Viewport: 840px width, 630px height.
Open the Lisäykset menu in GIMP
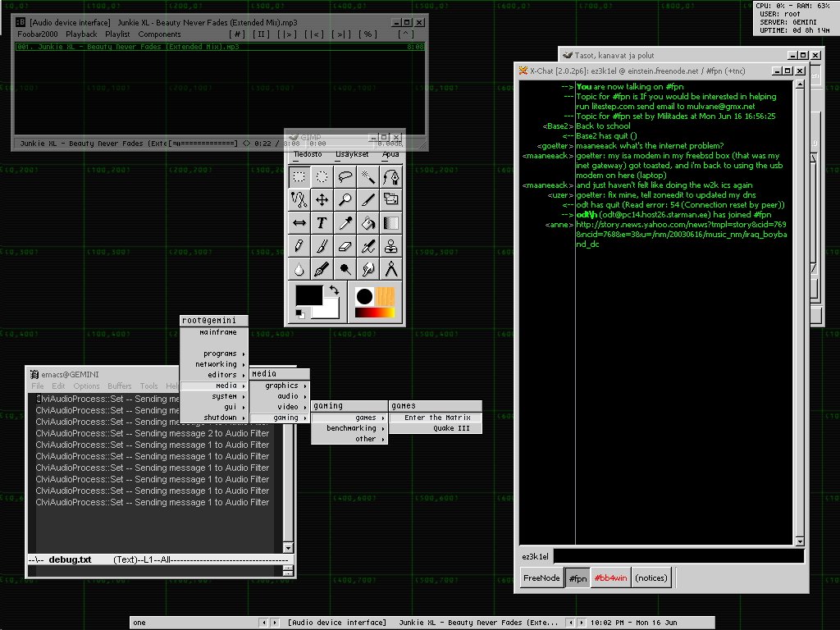(x=352, y=154)
